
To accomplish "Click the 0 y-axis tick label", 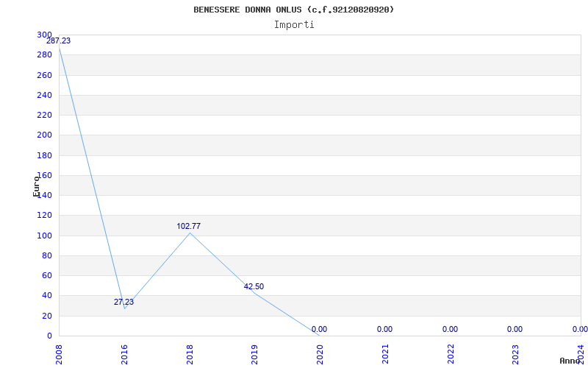I will [x=49, y=336].
